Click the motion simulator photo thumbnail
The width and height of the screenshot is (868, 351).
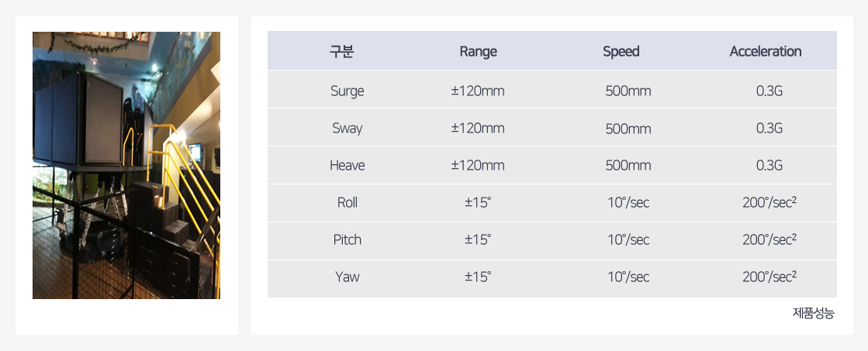coord(126,165)
